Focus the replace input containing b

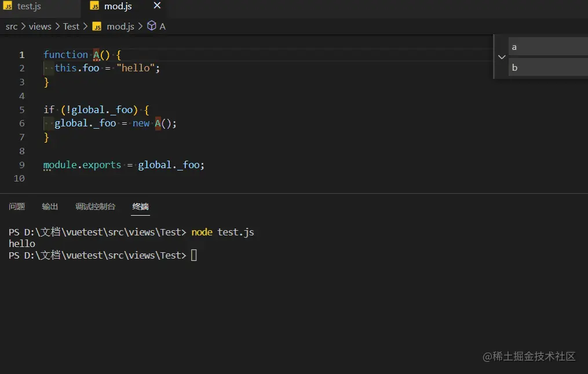(548, 68)
